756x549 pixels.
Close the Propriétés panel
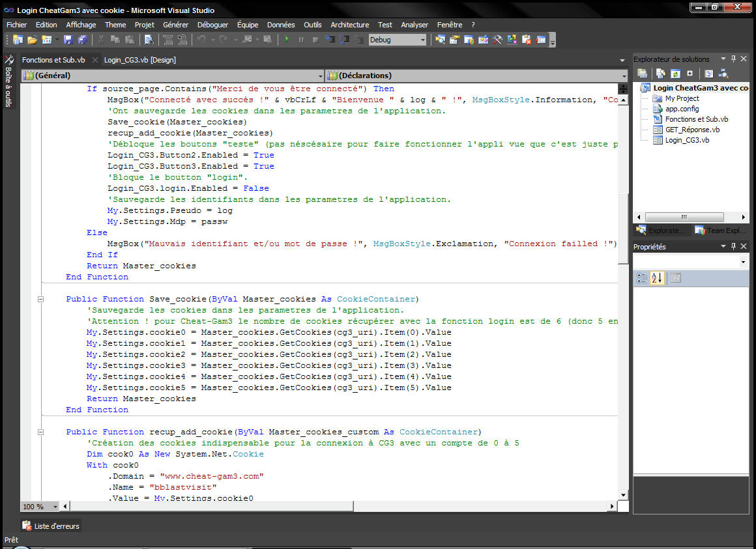tap(744, 246)
